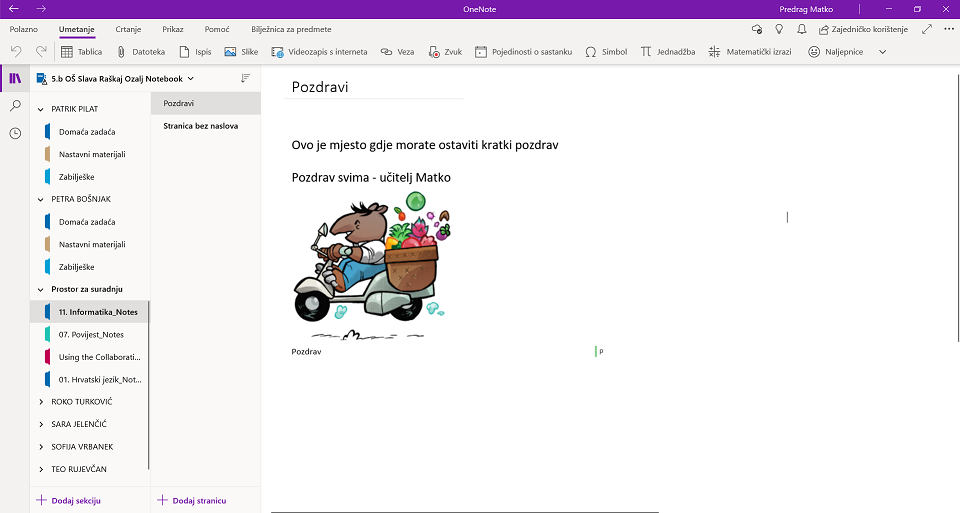Open Zabilješke under PETRA BOŠNJAK
Viewport: 960px width, 513px height.
pyautogui.click(x=89, y=267)
